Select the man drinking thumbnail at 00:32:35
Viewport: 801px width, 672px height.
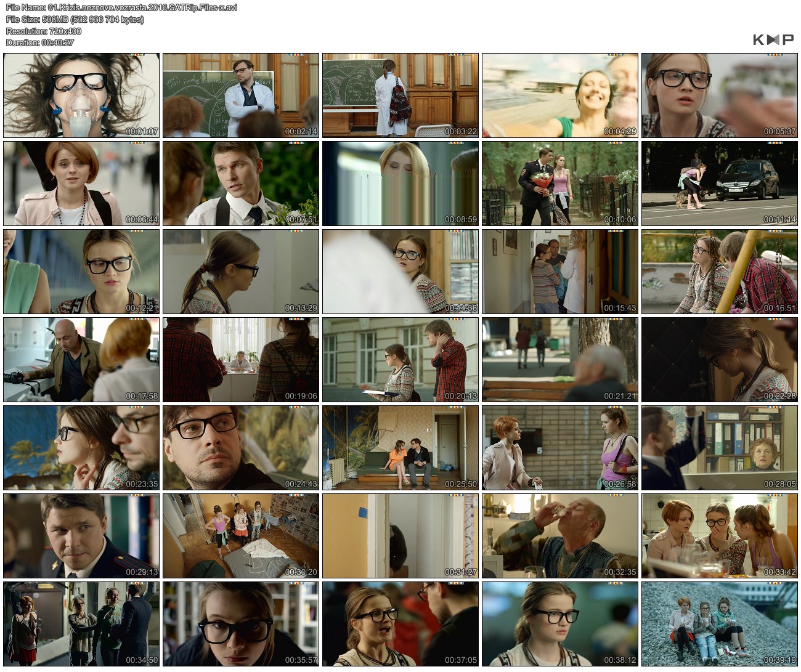pos(560,536)
